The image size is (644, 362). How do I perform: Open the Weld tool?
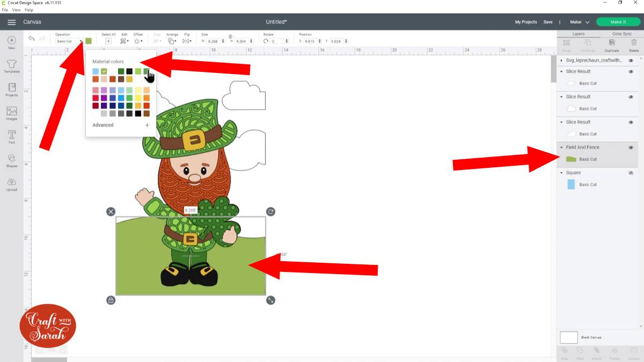[580, 353]
